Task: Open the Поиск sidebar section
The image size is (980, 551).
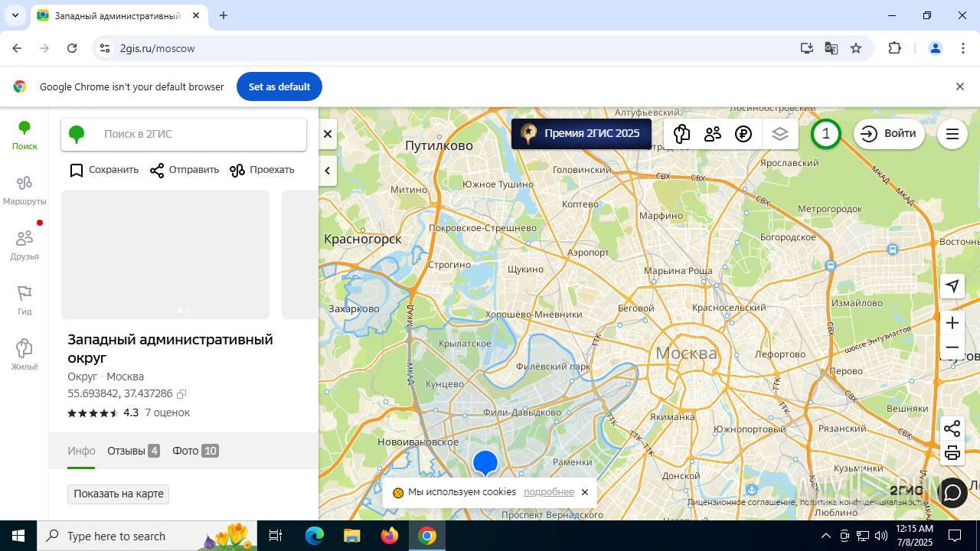Action: click(24, 135)
